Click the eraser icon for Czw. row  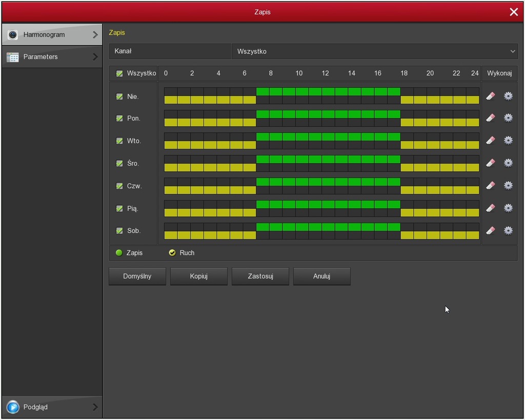[491, 185]
